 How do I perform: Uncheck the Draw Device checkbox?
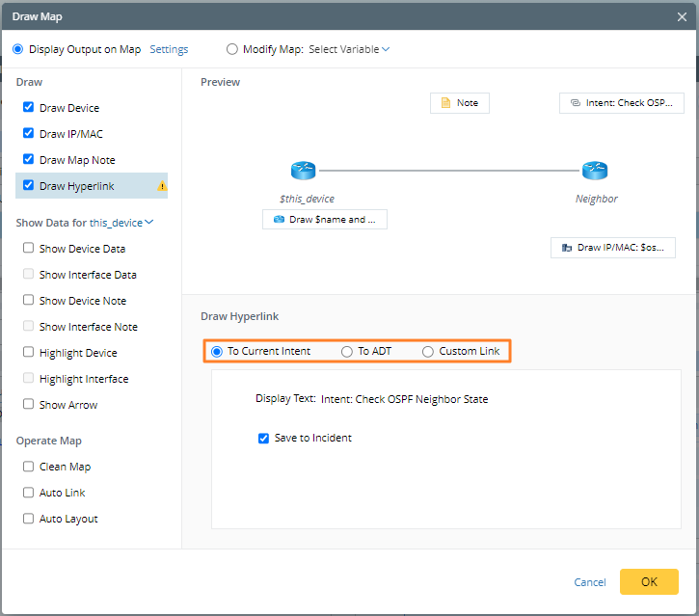tap(29, 108)
